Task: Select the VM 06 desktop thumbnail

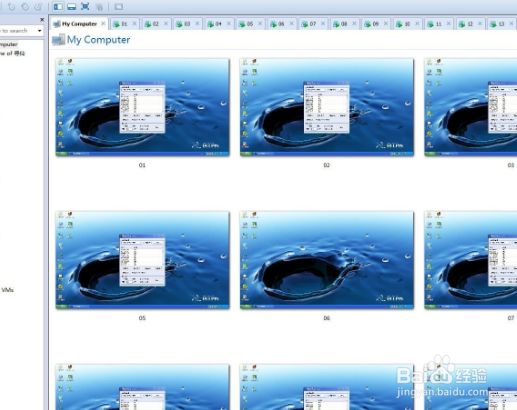Action: click(327, 260)
